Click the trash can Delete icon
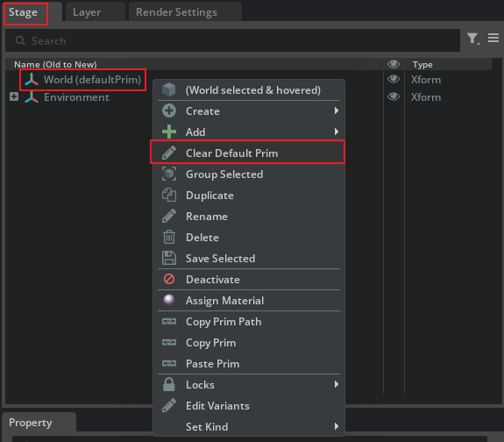This screenshot has height=442, width=504. (169, 238)
